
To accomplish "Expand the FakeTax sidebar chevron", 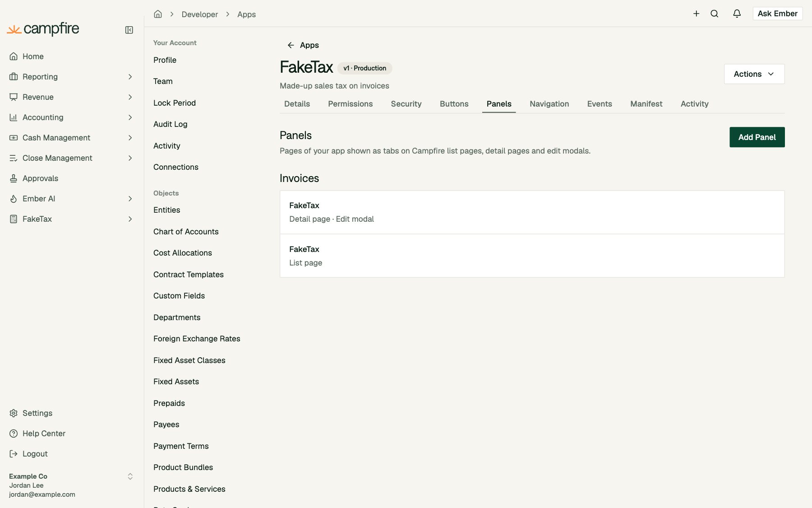I will (130, 219).
